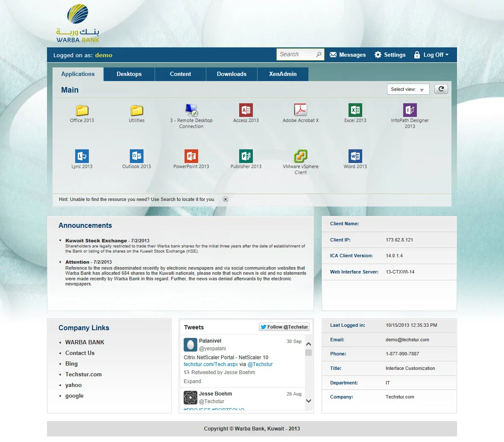Open the Techstur.com company link
The height and width of the screenshot is (442, 504).
(x=84, y=374)
